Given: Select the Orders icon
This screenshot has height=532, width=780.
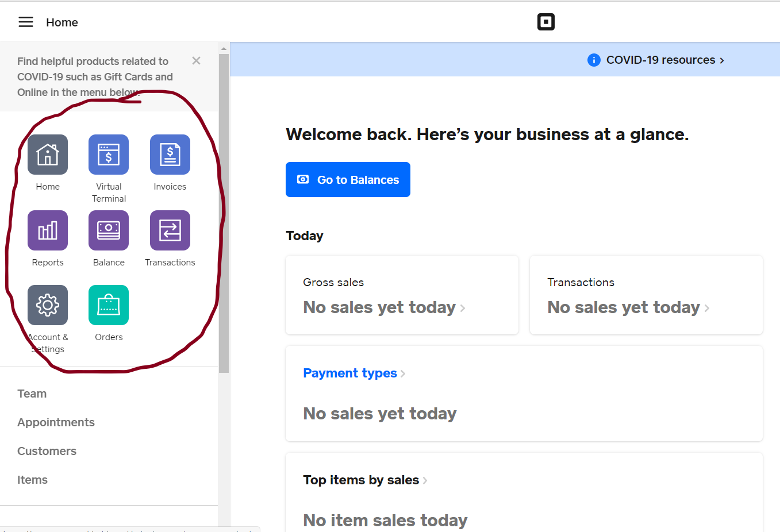Looking at the screenshot, I should [x=109, y=305].
